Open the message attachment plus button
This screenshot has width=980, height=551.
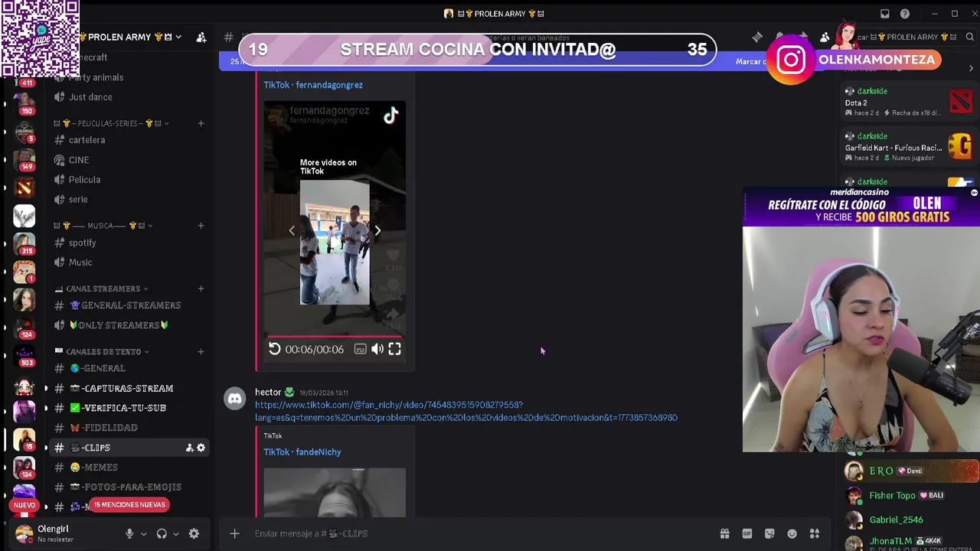pos(235,533)
